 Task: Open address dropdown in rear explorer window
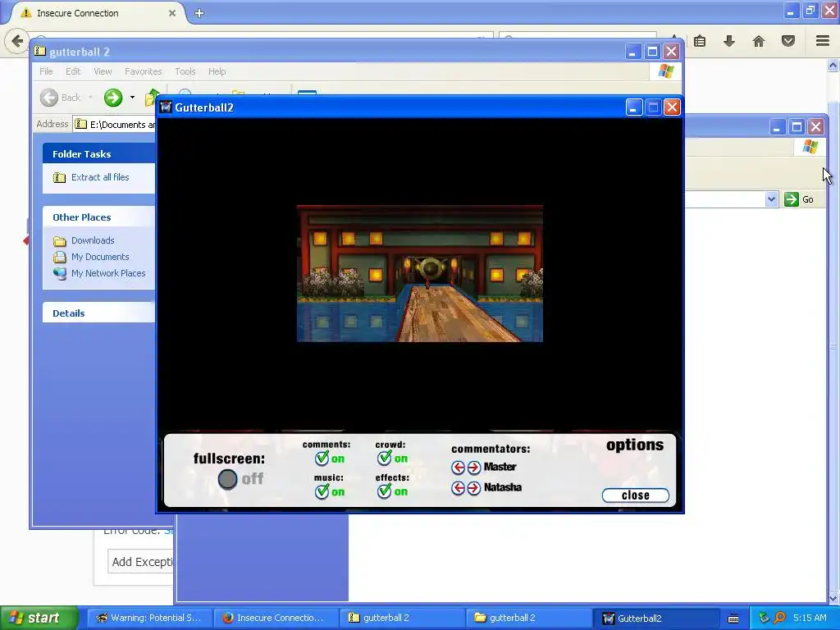(771, 199)
